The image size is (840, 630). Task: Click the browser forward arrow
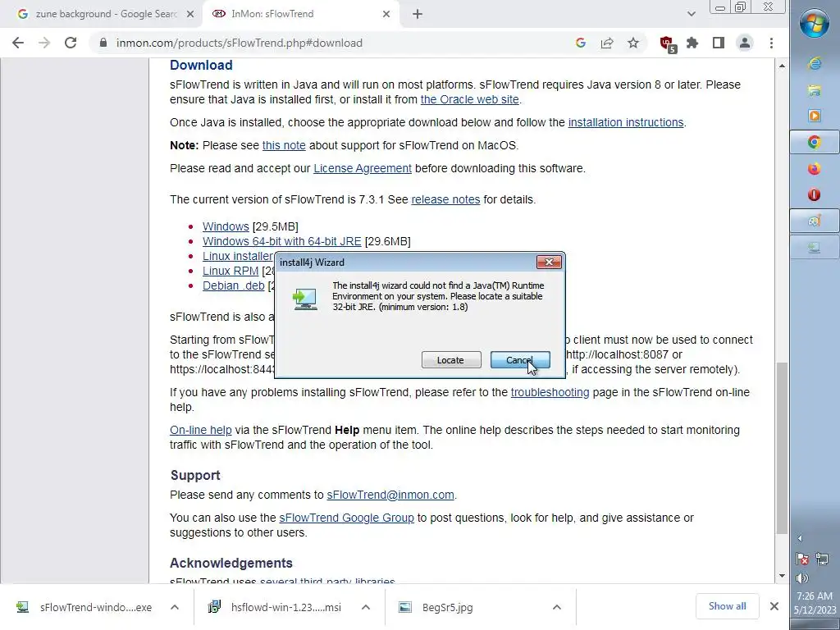(44, 43)
